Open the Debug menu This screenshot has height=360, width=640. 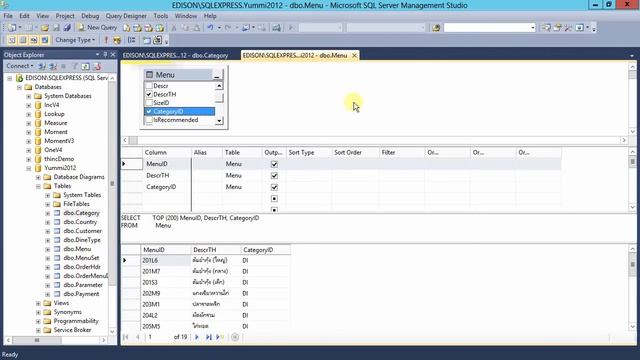[90, 16]
